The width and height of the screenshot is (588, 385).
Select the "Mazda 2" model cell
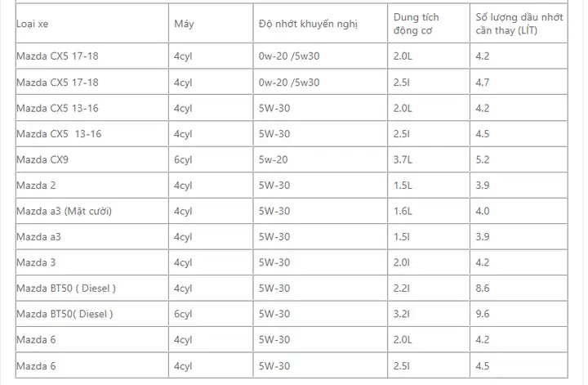pyautogui.click(x=36, y=186)
